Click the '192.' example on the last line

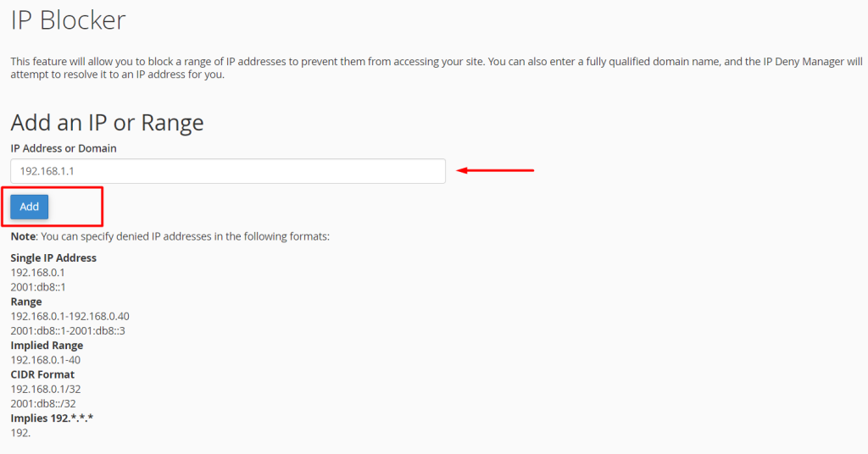(20, 433)
